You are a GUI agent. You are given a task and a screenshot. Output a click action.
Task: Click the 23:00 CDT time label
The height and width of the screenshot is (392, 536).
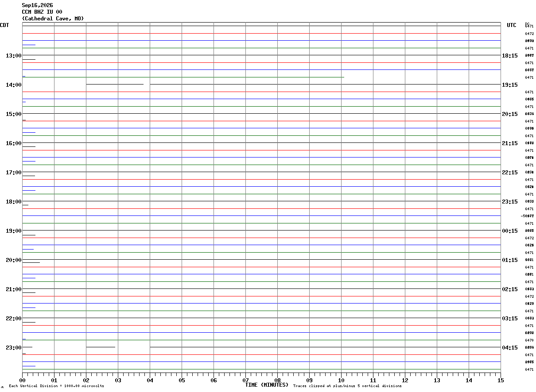(x=13, y=348)
